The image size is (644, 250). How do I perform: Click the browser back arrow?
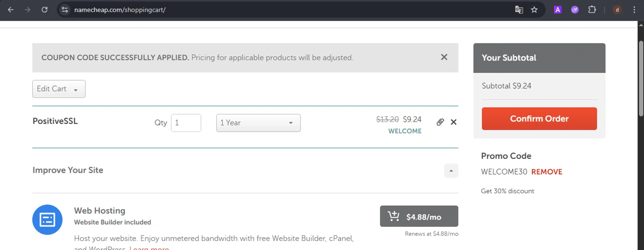[x=11, y=9]
